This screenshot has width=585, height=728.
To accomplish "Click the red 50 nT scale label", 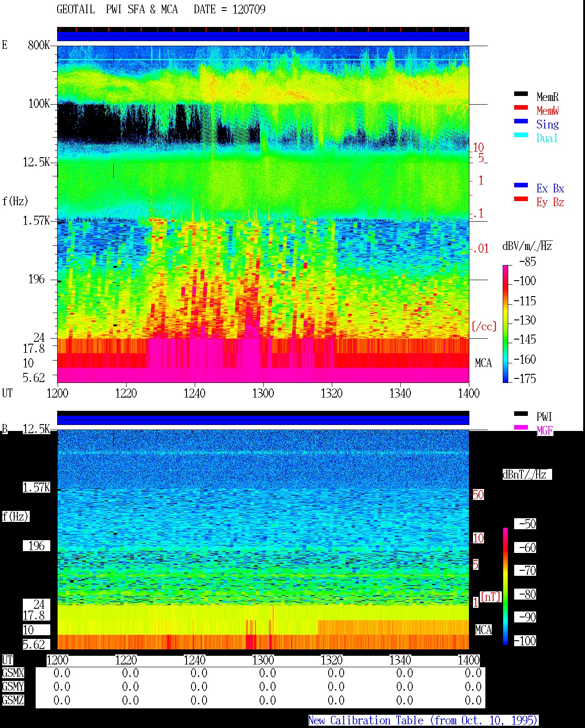I will 478,494.
